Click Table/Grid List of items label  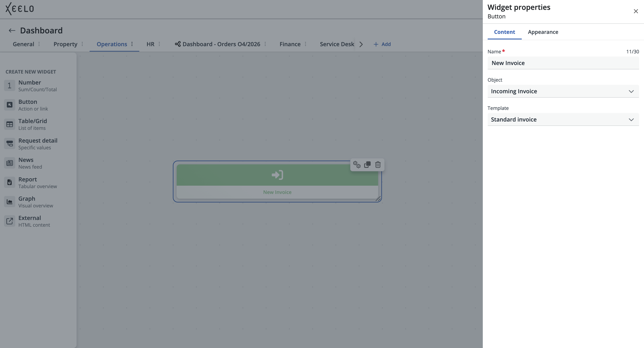coord(32,124)
